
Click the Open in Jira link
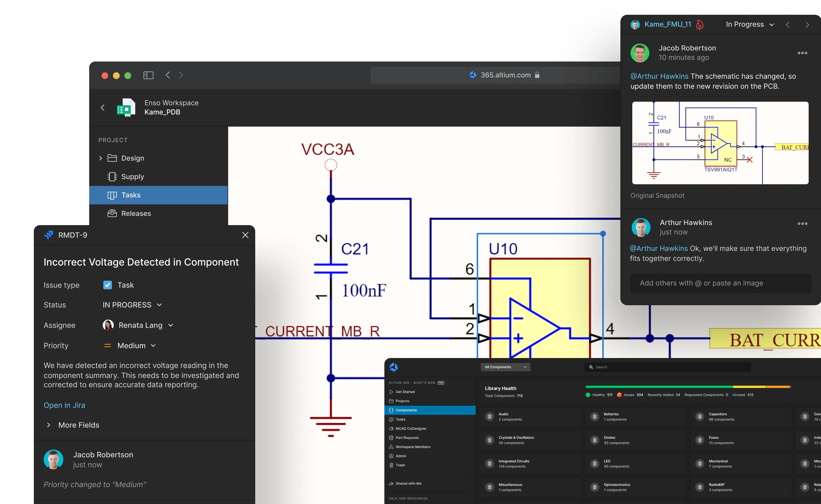tap(64, 405)
